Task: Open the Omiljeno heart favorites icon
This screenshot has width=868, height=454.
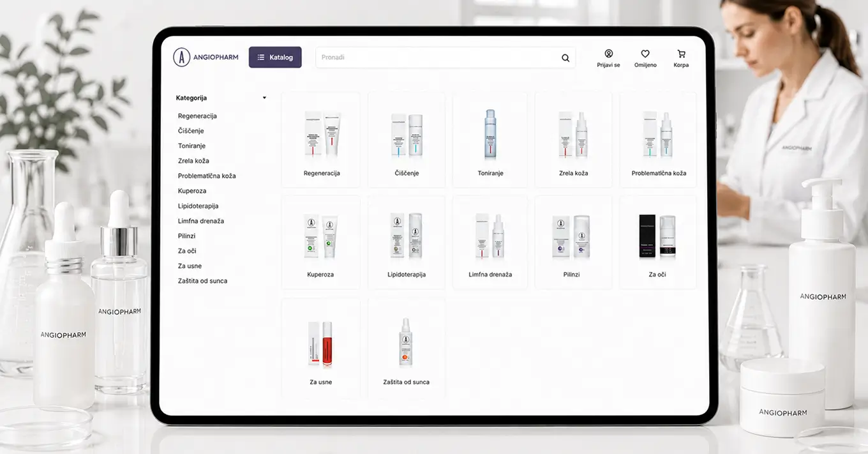Action: pyautogui.click(x=645, y=54)
